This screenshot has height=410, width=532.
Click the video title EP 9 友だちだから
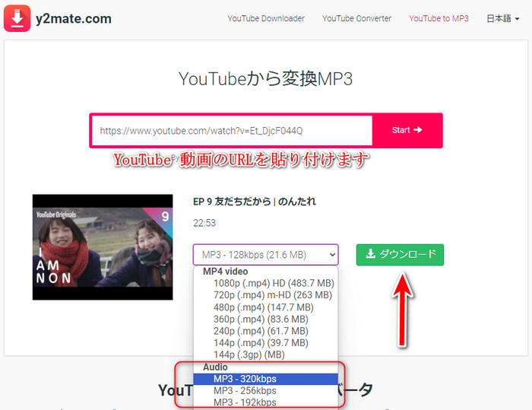255,202
